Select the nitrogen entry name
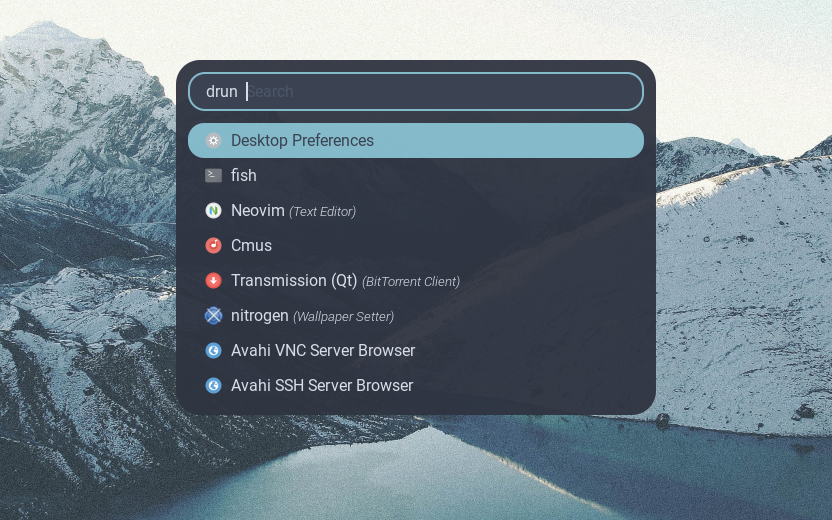Image resolution: width=832 pixels, height=520 pixels. 260,316
